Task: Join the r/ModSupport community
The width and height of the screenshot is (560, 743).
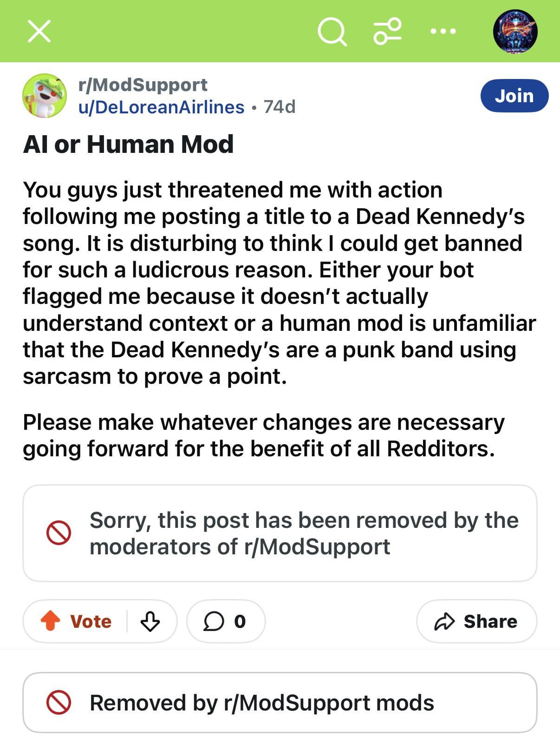Action: (514, 96)
